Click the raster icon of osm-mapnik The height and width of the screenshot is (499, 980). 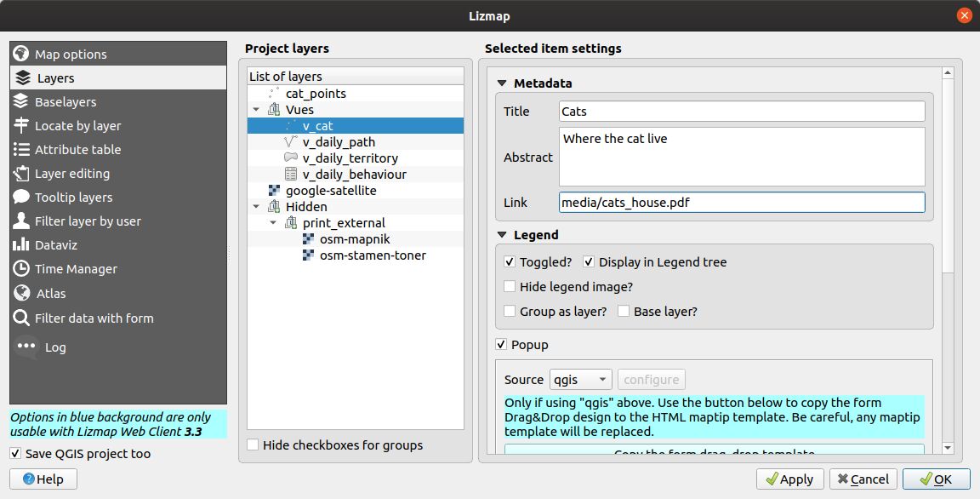click(x=308, y=239)
